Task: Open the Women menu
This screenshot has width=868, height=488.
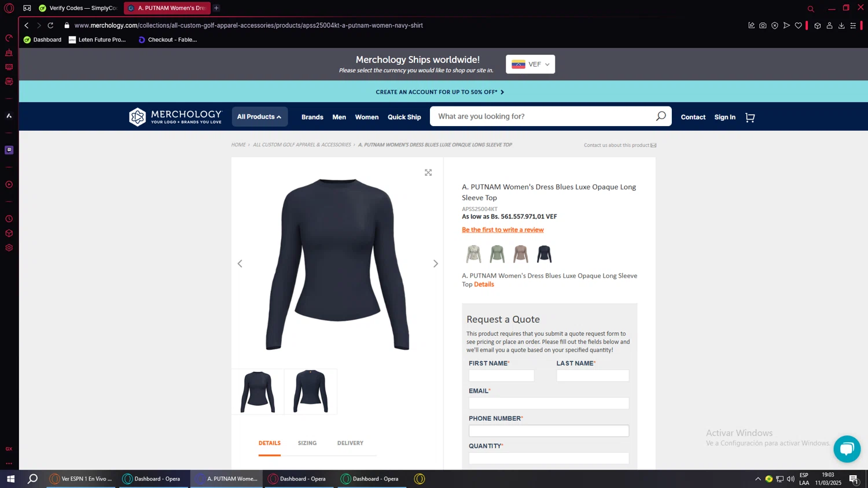Action: point(367,117)
